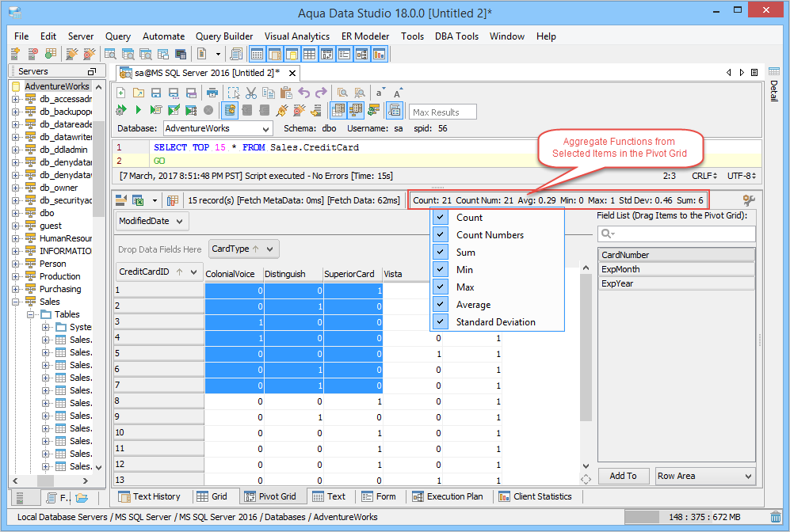Screen dimensions: 790x532
Task: Open the Visual Analytics menu
Action: [x=297, y=36]
